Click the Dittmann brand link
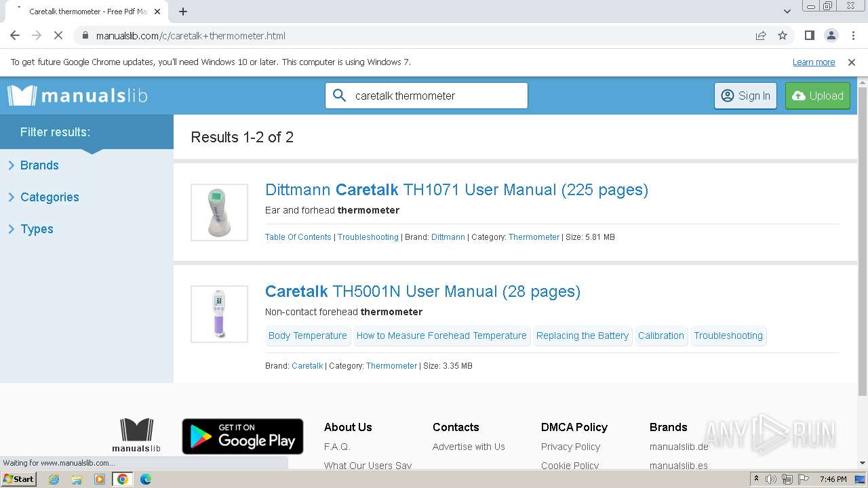 [x=448, y=237]
